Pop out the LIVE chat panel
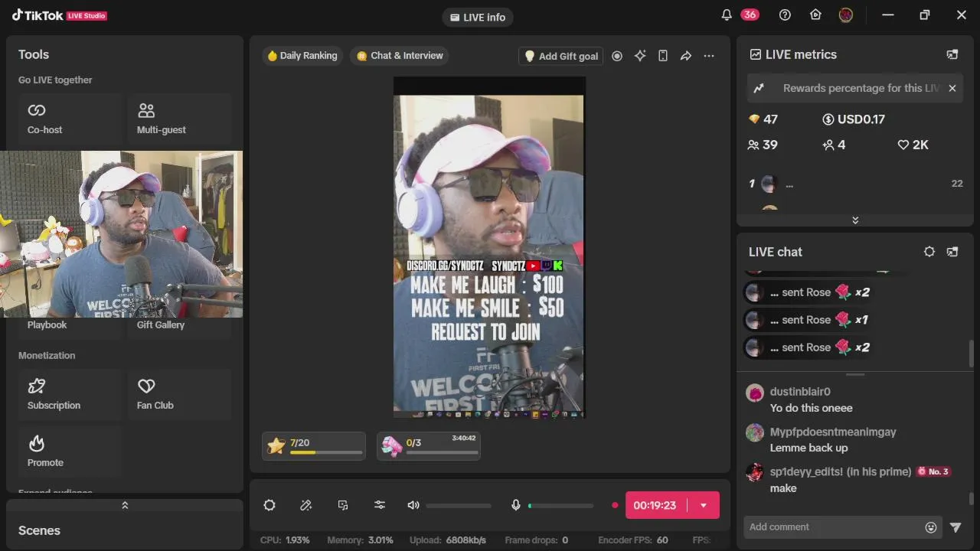The width and height of the screenshot is (980, 551). click(952, 252)
